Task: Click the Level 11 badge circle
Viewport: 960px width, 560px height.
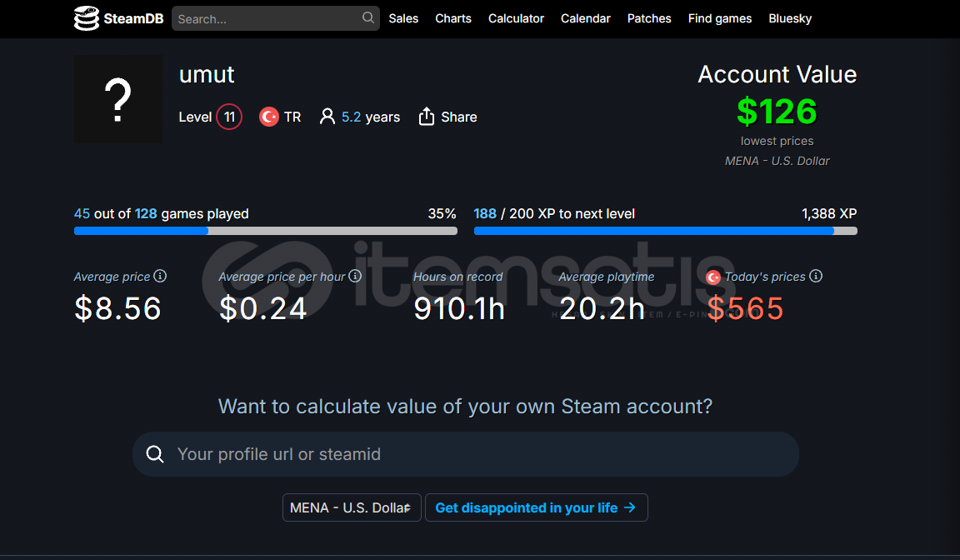Action: coord(229,117)
